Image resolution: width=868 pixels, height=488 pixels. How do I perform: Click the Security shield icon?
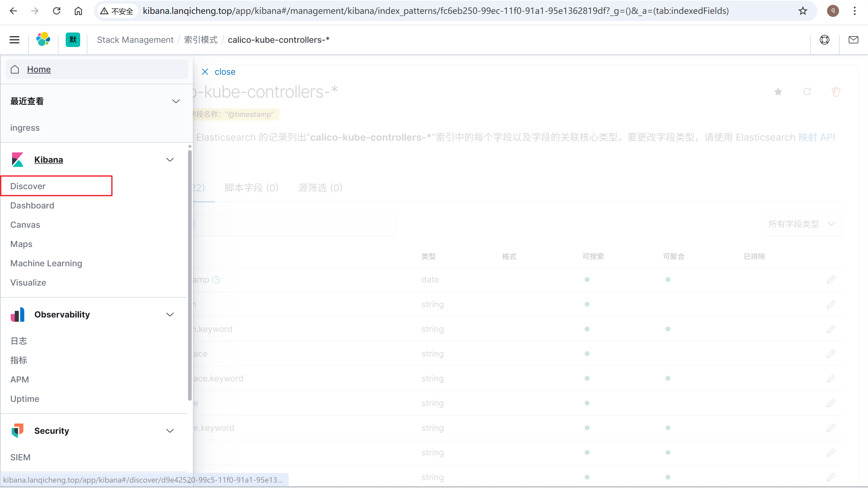17,431
